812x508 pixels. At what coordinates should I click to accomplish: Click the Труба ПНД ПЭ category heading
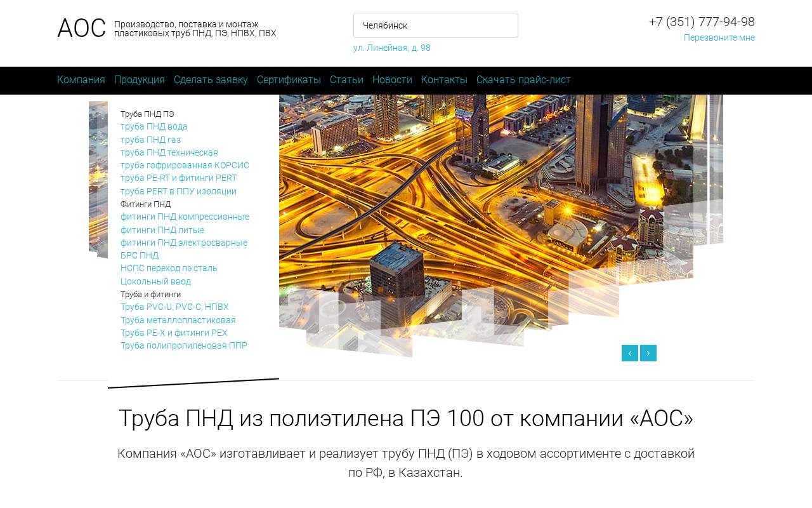point(147,114)
